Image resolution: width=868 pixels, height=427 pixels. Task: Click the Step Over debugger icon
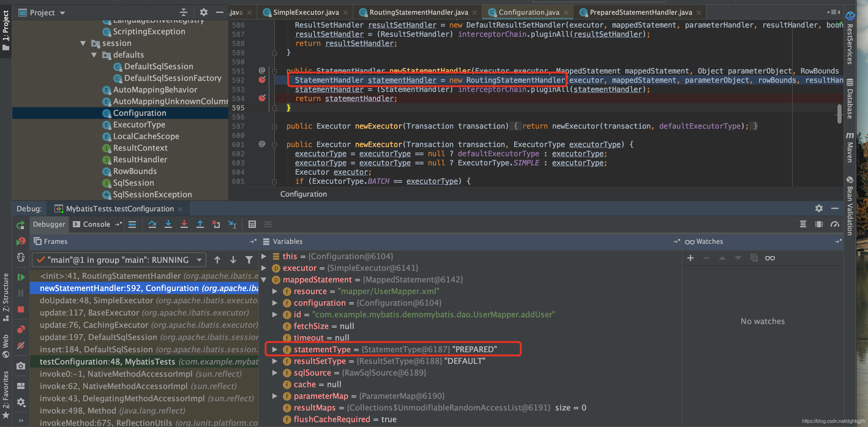coord(152,224)
